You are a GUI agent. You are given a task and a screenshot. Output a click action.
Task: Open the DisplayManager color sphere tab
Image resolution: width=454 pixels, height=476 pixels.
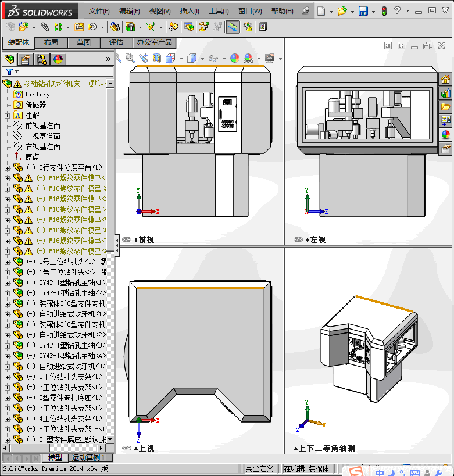pyautogui.click(x=58, y=59)
